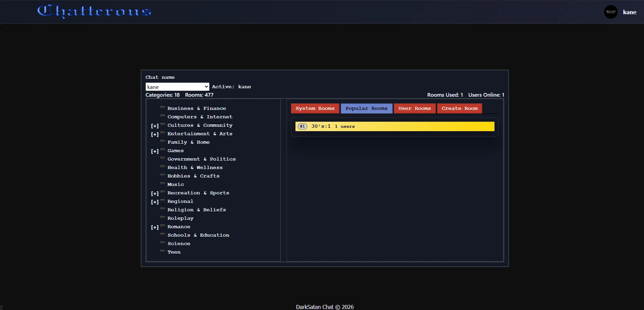Expand the Romance category
Screen dimensions: 644x310
pos(155,227)
